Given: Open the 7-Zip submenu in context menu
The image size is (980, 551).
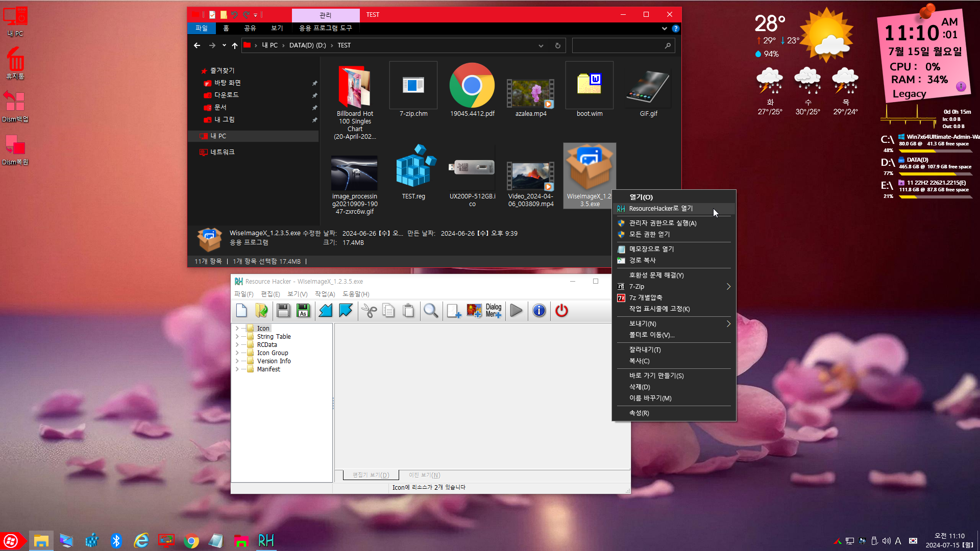Looking at the screenshot, I should (674, 287).
